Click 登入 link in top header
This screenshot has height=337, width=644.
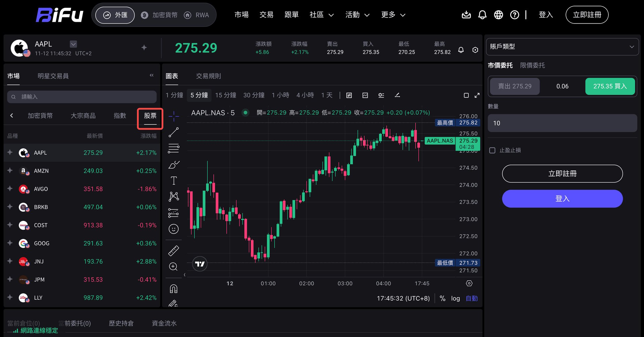tap(546, 15)
